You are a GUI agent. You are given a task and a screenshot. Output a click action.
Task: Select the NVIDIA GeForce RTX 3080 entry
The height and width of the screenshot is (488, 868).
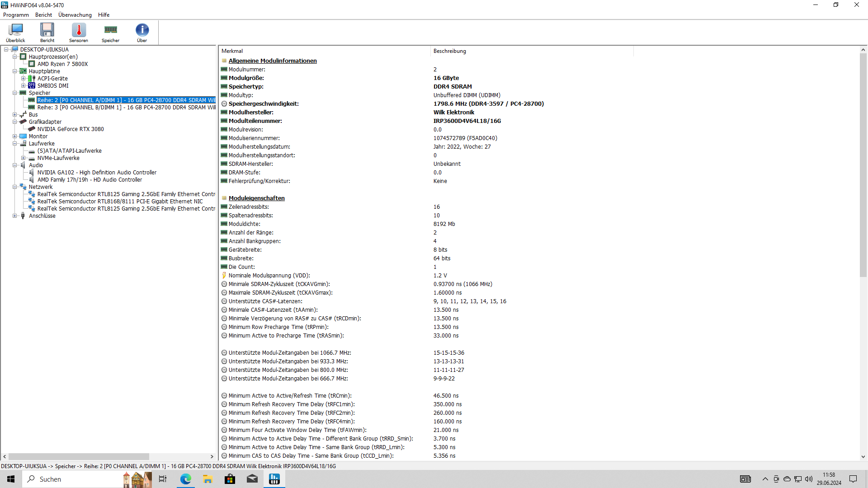[x=71, y=129]
